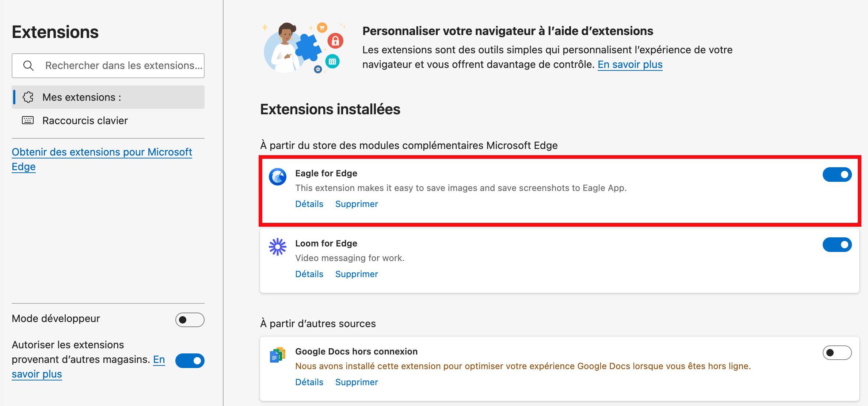Open Obtenir des extensions pour Microsoft Edge link
Screen dimensions: 868x406
coord(102,159)
